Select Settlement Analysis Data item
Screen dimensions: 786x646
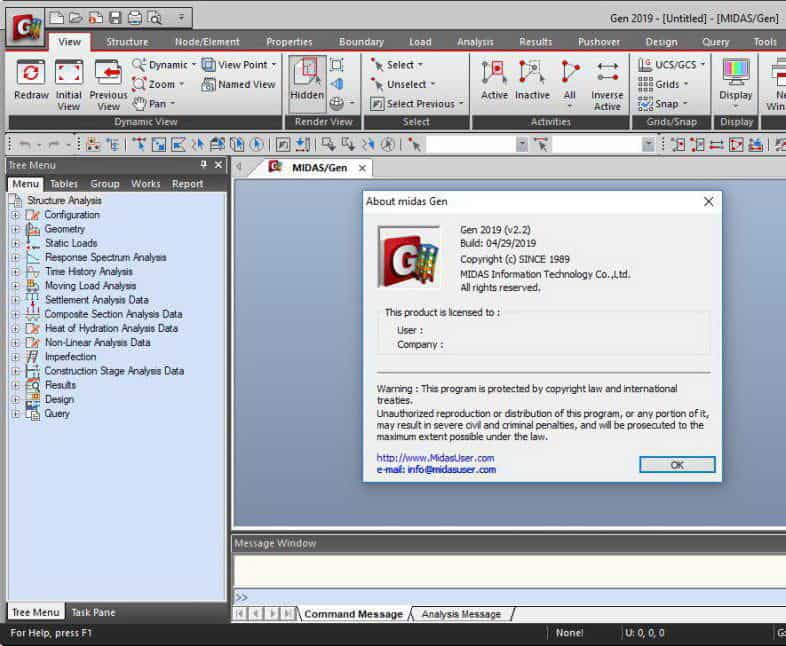pos(97,300)
